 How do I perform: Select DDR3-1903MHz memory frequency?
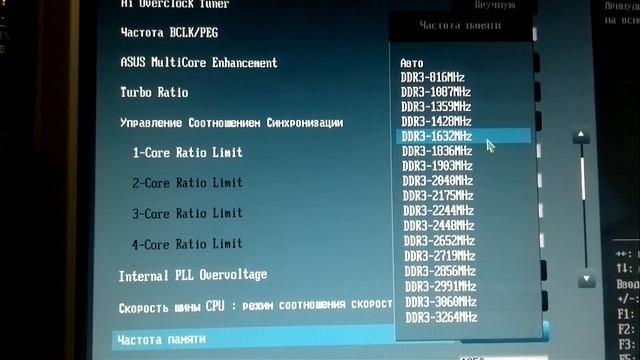(437, 166)
